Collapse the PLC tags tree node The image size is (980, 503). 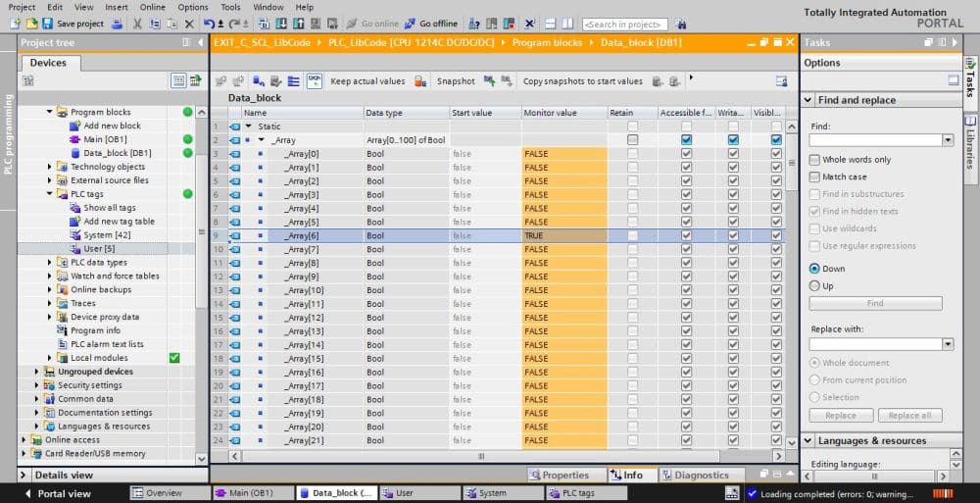49,194
